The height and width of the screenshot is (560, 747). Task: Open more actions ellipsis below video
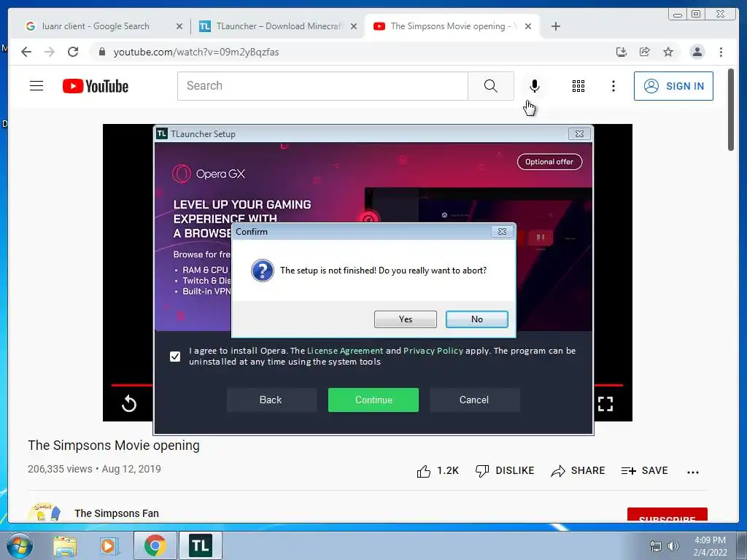(693, 472)
